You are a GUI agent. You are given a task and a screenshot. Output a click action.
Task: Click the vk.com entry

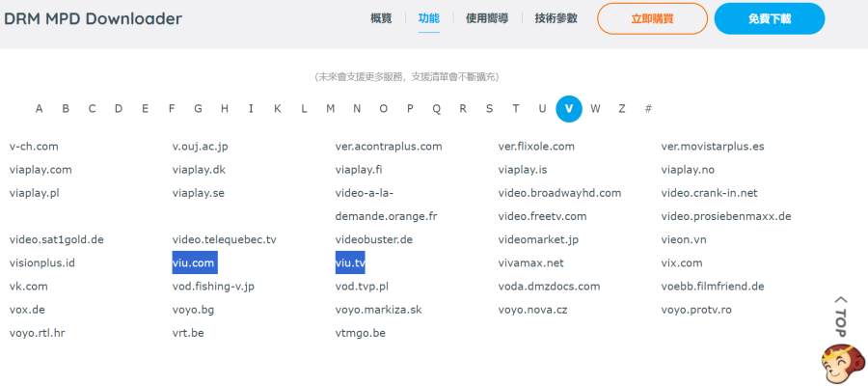28,287
